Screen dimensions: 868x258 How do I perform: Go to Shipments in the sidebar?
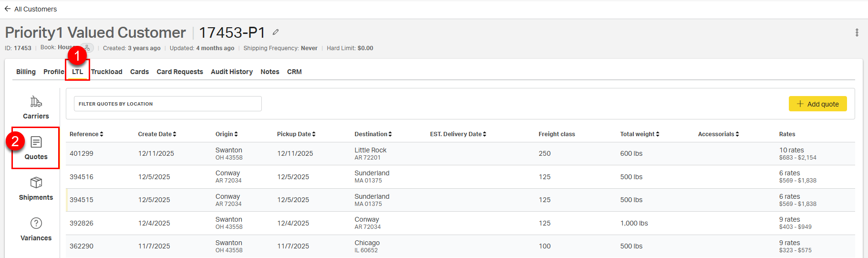[36, 189]
